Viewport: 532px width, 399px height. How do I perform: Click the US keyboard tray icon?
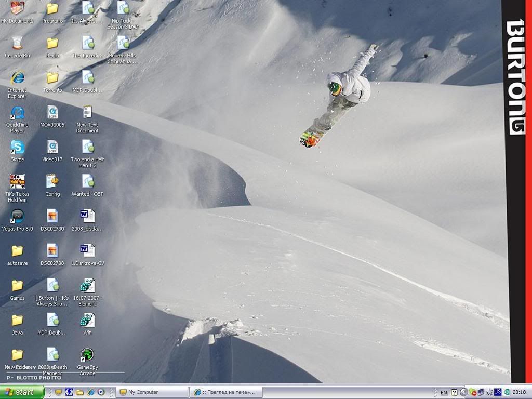point(498,392)
